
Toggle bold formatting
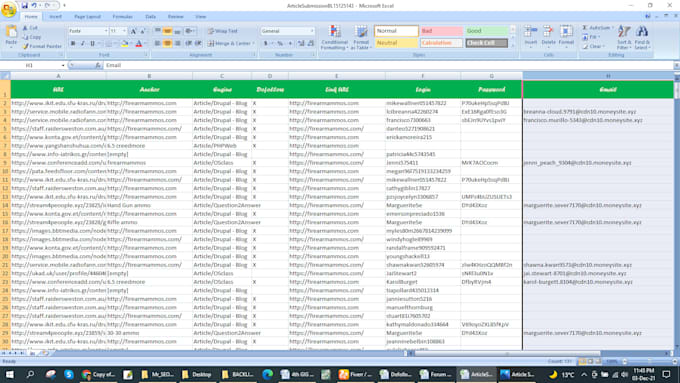[x=73, y=43]
